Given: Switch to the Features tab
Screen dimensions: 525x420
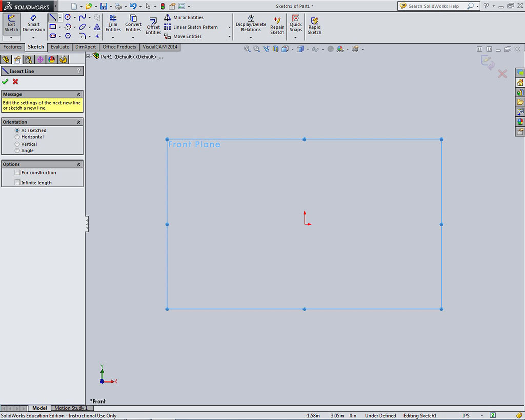Looking at the screenshot, I should click(12, 47).
